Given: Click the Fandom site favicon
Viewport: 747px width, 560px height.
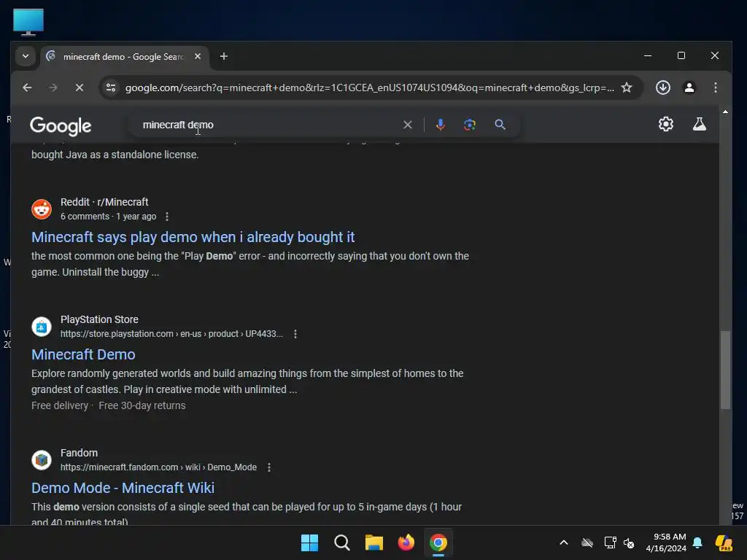Looking at the screenshot, I should tap(42, 460).
